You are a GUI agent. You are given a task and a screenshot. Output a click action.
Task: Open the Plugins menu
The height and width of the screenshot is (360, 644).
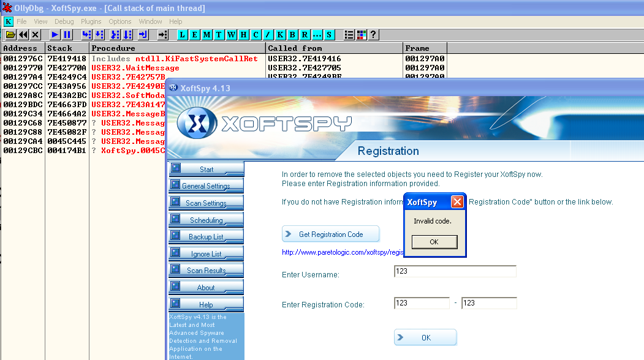(91, 21)
